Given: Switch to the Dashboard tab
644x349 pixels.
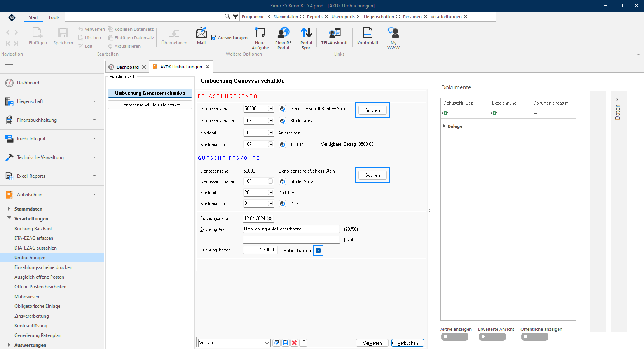Looking at the screenshot, I should [127, 67].
